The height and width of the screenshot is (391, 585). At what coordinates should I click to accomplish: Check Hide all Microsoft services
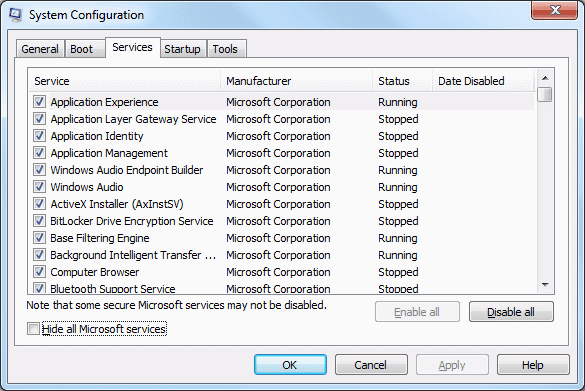[33, 329]
